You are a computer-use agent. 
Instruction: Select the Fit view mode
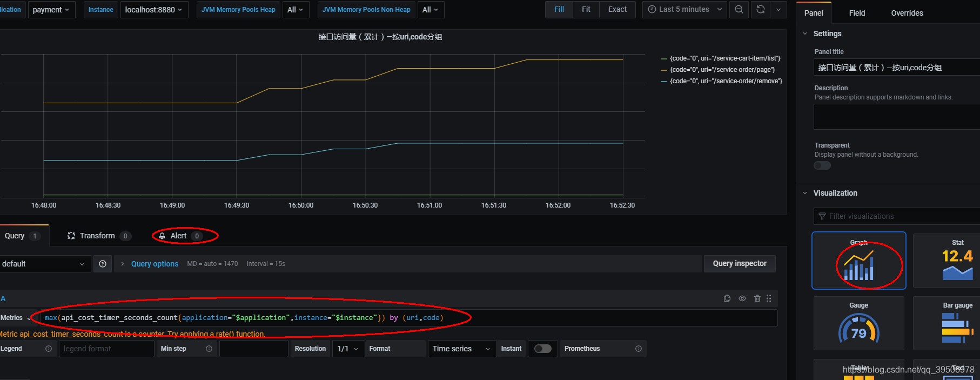(x=586, y=9)
